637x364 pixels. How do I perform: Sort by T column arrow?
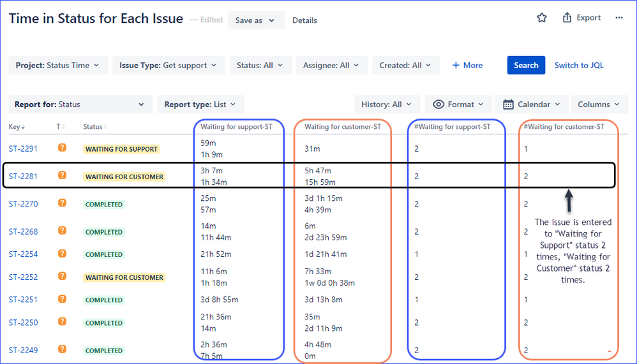(63, 127)
